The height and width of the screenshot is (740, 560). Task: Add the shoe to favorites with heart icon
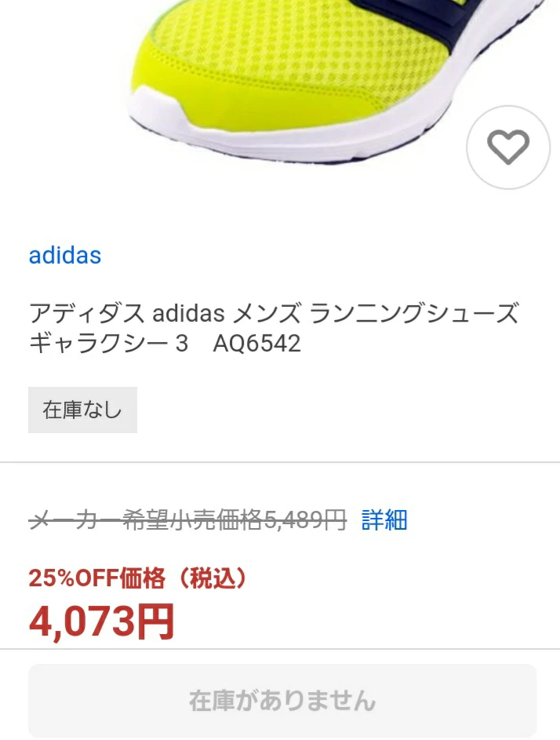click(x=508, y=148)
